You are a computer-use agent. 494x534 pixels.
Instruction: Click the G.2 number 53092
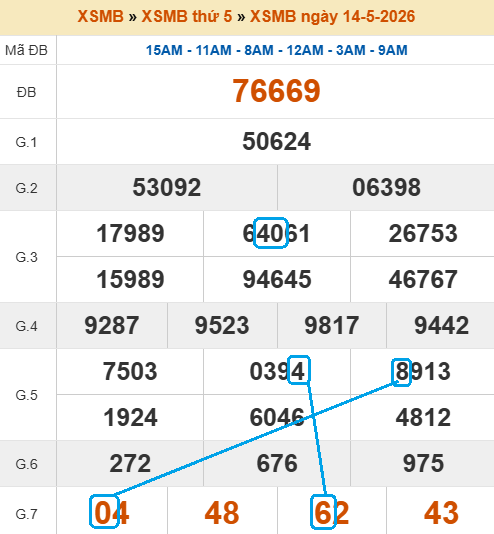(166, 187)
